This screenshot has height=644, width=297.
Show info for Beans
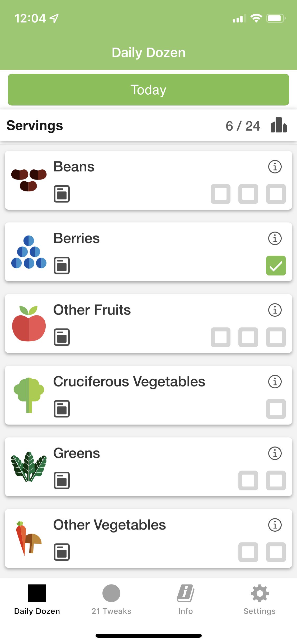(x=275, y=167)
